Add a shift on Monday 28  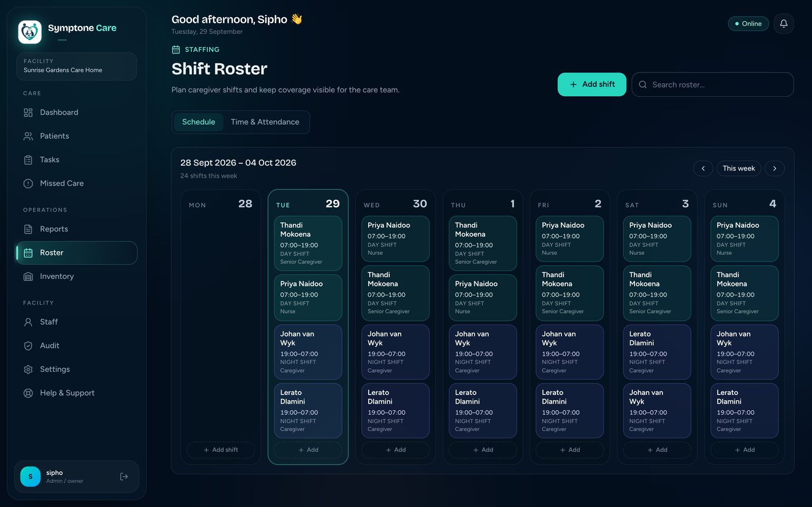click(x=221, y=450)
